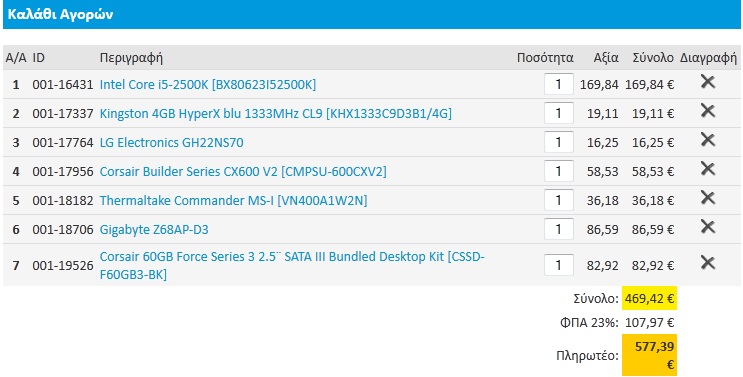This screenshot has height=377, width=743.
Task: Click the Ποσότητα column header
Action: coord(545,58)
